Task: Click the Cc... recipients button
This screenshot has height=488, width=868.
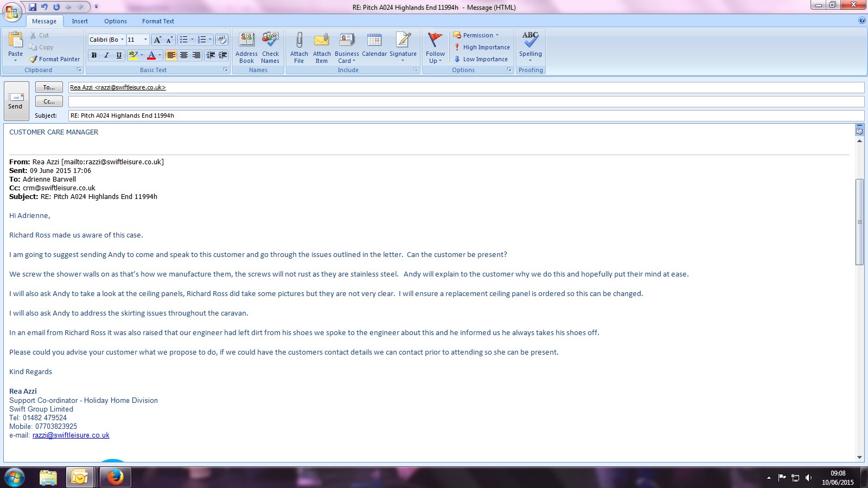Action: (x=49, y=101)
